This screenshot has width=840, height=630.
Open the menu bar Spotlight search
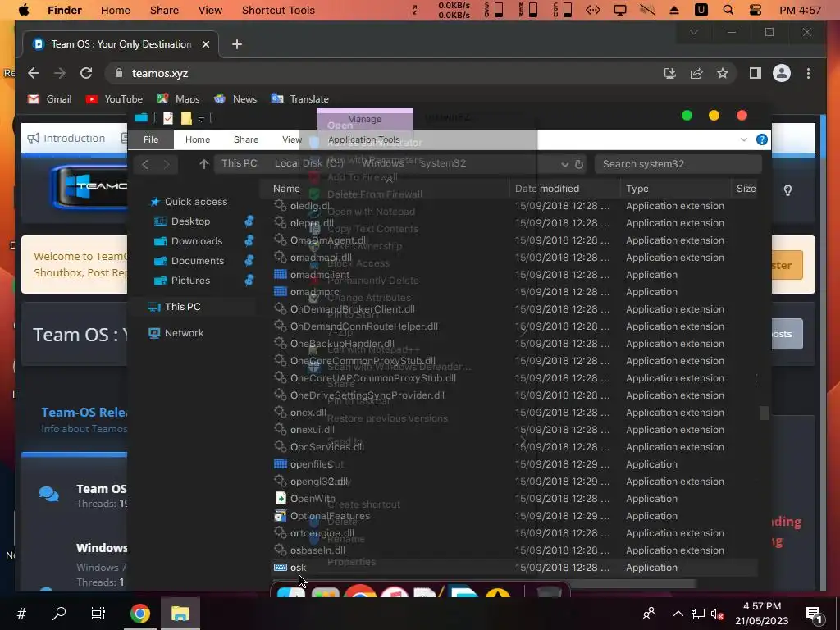click(x=728, y=10)
